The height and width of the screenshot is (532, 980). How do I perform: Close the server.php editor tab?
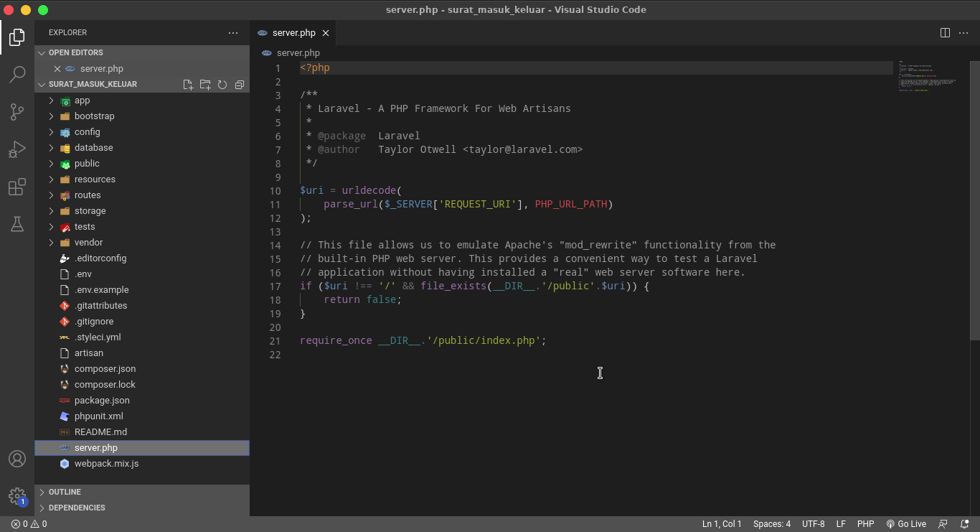326,33
